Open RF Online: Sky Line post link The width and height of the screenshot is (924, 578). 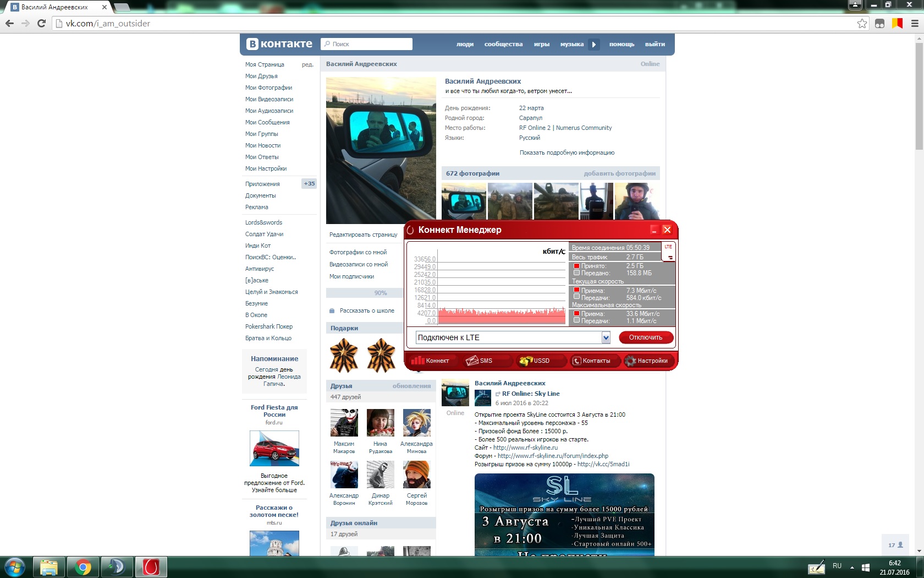point(531,394)
